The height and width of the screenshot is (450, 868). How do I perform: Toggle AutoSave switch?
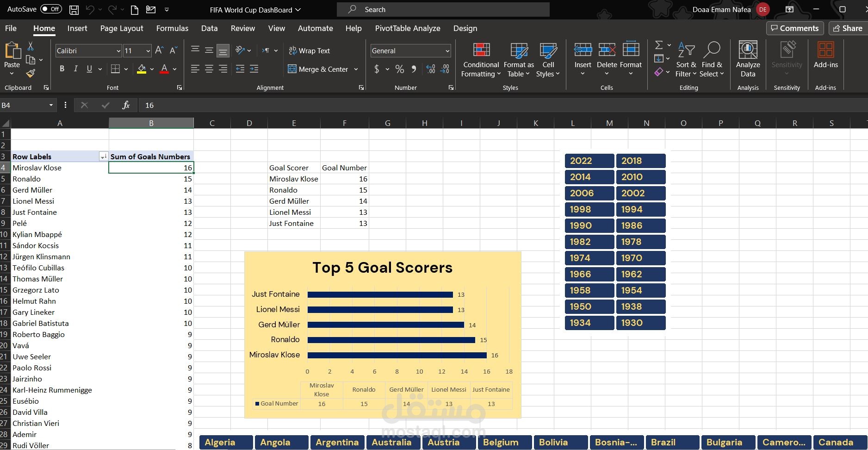click(x=51, y=9)
